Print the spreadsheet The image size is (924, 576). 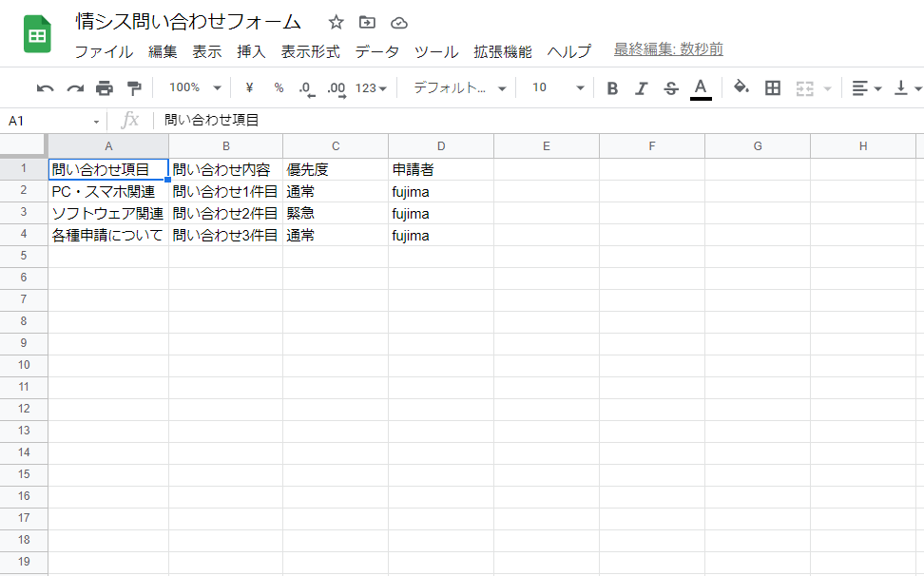pos(105,87)
